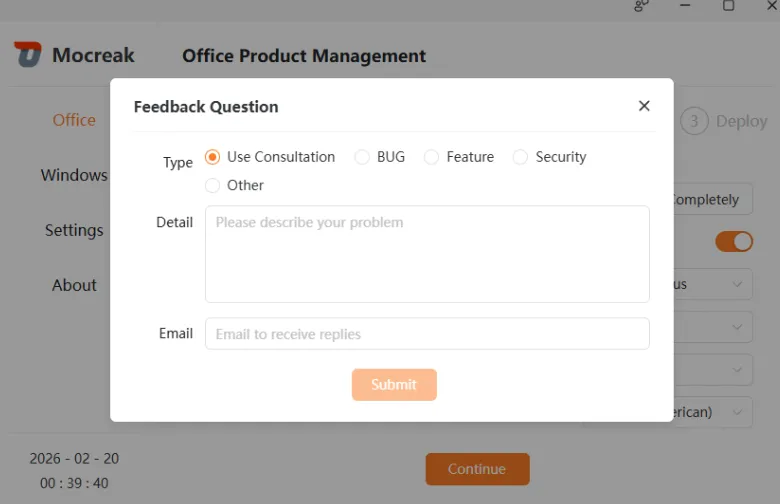
Task: Choose the Feature feedback type
Action: coord(431,157)
